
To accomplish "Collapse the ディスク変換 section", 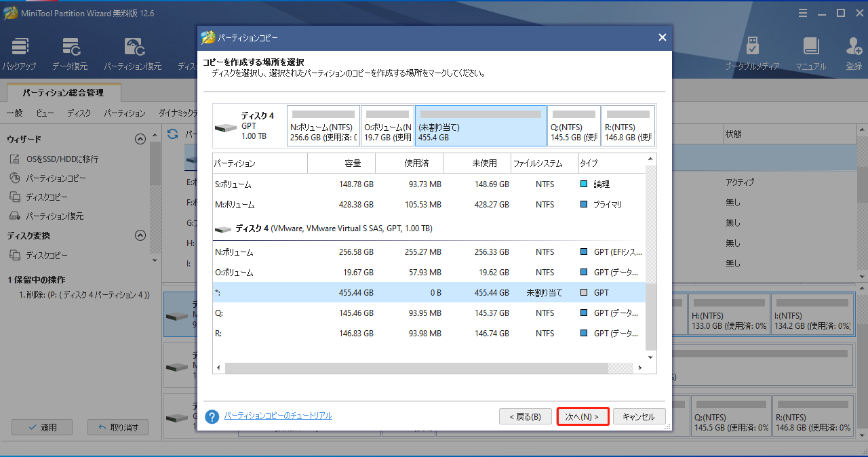I will 140,235.
